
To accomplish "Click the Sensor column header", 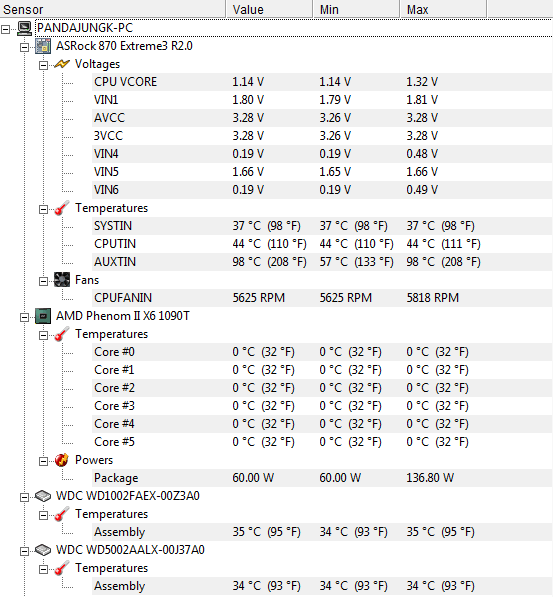I will [x=113, y=9].
